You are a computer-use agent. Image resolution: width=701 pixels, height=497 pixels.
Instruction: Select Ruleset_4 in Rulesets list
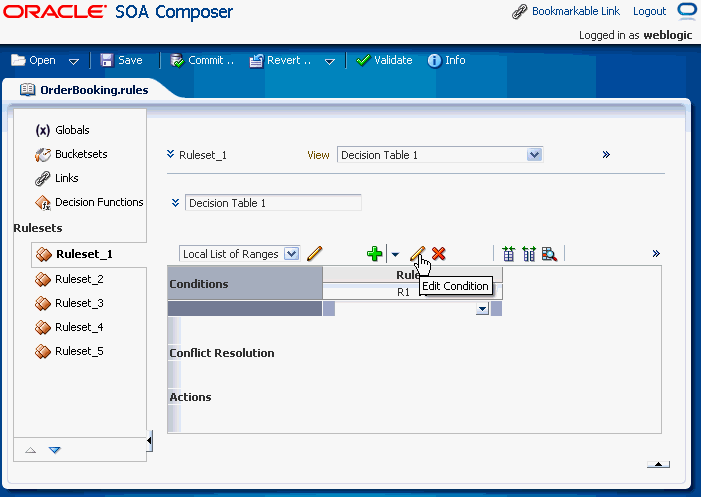coord(79,328)
